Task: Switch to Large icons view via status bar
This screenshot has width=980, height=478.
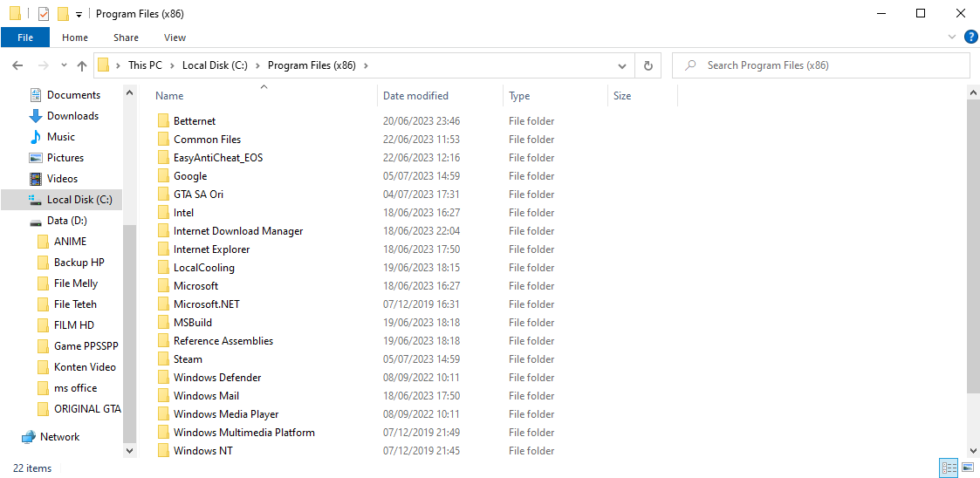Action: (x=968, y=468)
